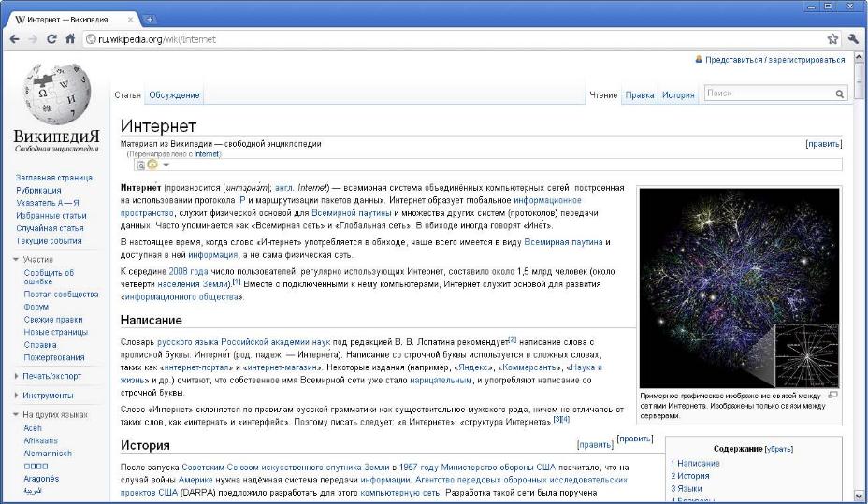
Task: Open the Правка edit tab
Action: tap(640, 95)
